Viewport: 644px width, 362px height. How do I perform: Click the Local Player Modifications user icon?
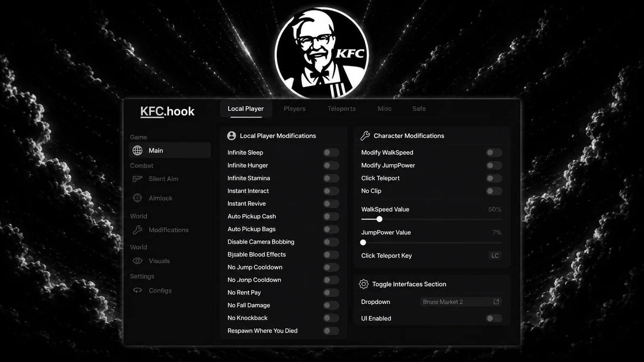click(x=231, y=136)
